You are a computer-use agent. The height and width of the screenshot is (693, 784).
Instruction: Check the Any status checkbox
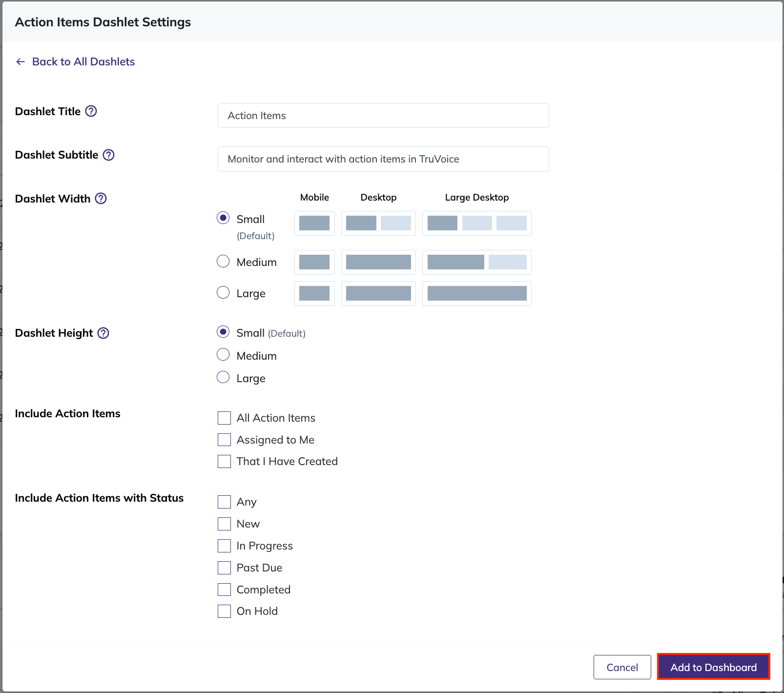tap(225, 502)
